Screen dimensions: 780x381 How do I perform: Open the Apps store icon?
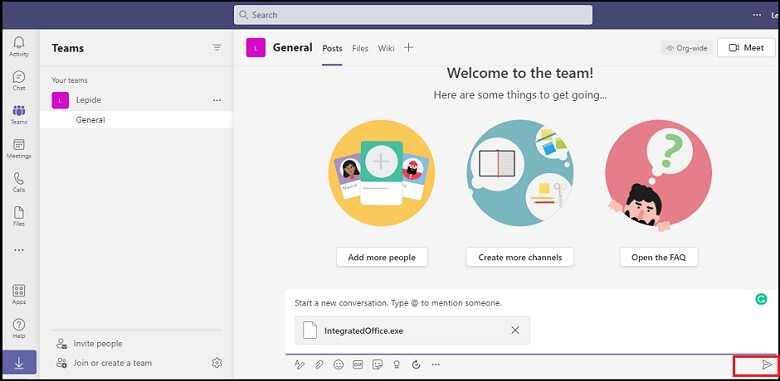click(19, 294)
